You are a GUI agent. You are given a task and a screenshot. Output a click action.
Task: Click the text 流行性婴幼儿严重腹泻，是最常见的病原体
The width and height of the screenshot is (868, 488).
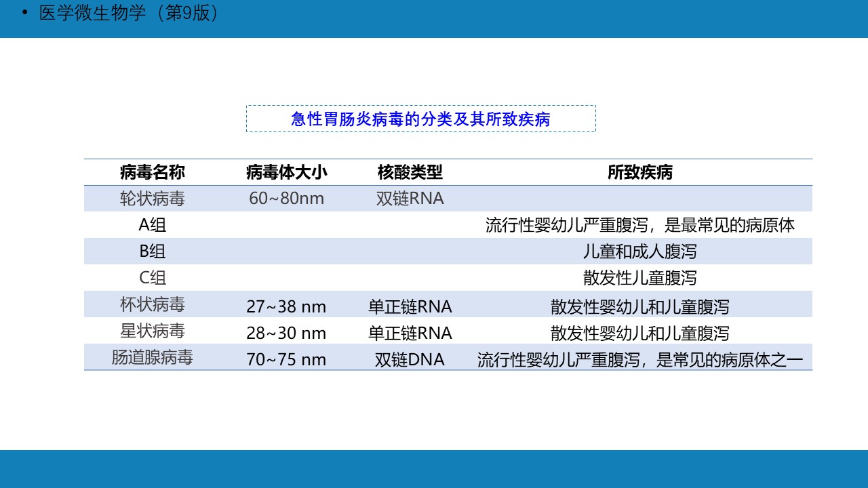pyautogui.click(x=640, y=225)
